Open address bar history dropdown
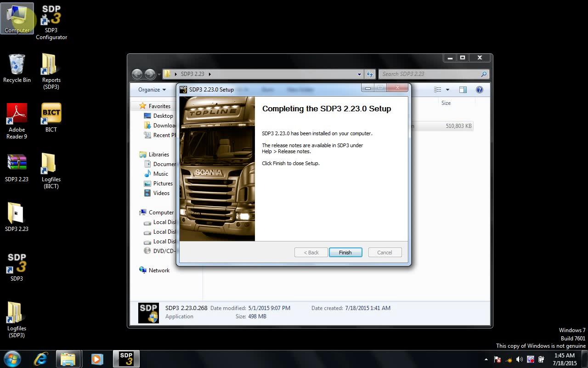588x368 pixels. pyautogui.click(x=359, y=74)
